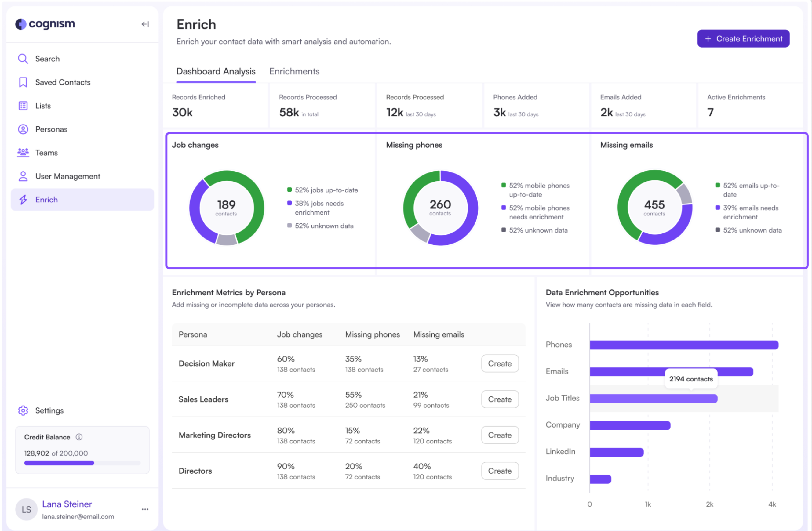Image resolution: width=812 pixels, height=531 pixels.
Task: Select the Search icon in the sidebar
Action: click(x=23, y=58)
